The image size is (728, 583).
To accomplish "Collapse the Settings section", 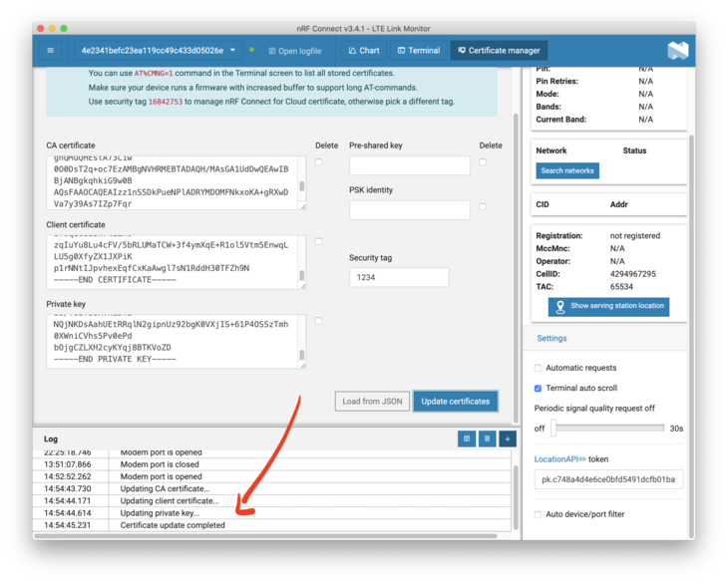I will [551, 338].
